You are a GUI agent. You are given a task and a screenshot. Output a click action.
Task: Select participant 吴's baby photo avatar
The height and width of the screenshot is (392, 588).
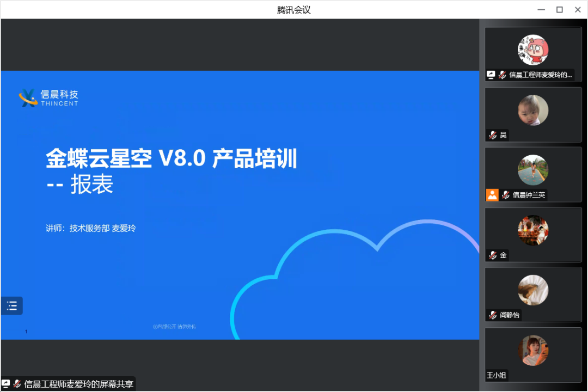pos(533,110)
